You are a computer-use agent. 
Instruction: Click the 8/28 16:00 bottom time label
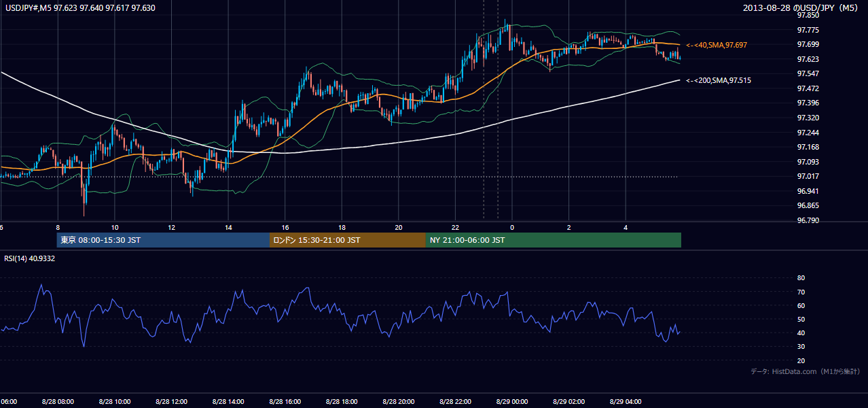(x=285, y=402)
